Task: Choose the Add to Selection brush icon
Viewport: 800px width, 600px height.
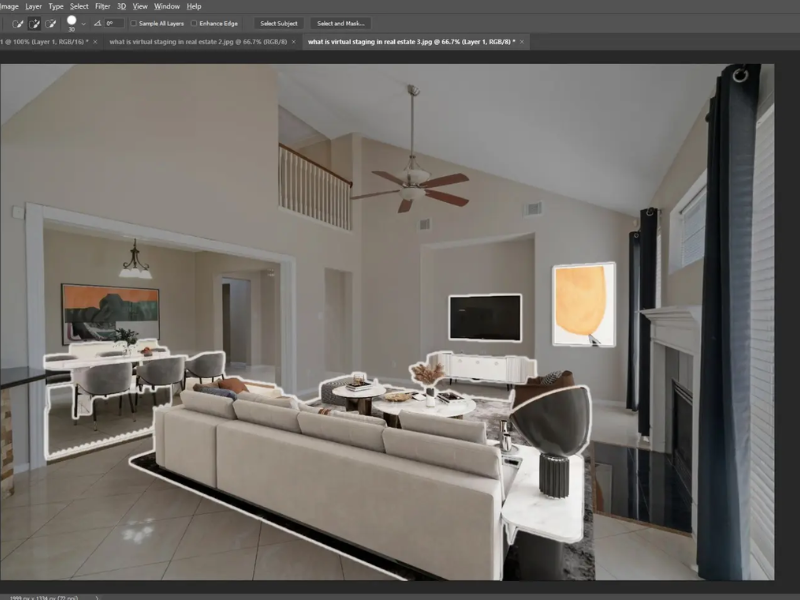Action: (34, 23)
